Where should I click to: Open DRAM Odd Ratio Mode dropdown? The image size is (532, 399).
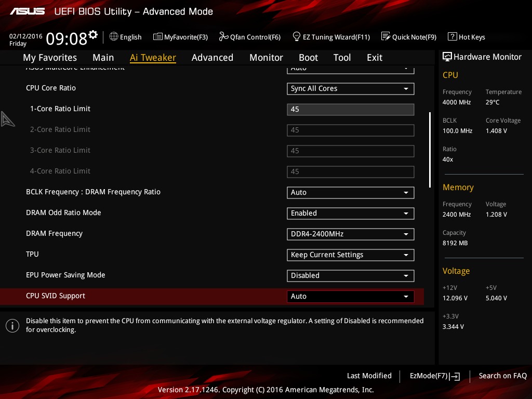tap(351, 213)
